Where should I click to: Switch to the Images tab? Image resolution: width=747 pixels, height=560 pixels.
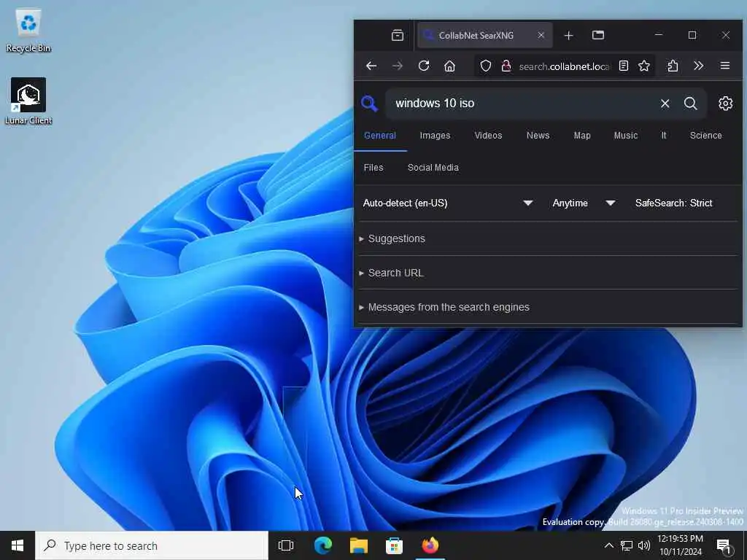point(435,136)
